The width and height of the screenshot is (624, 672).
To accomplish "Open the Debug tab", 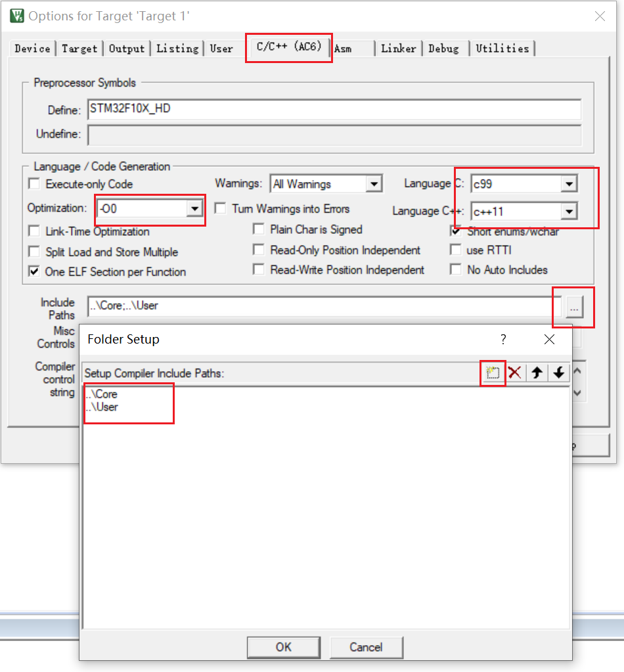I will [x=443, y=49].
